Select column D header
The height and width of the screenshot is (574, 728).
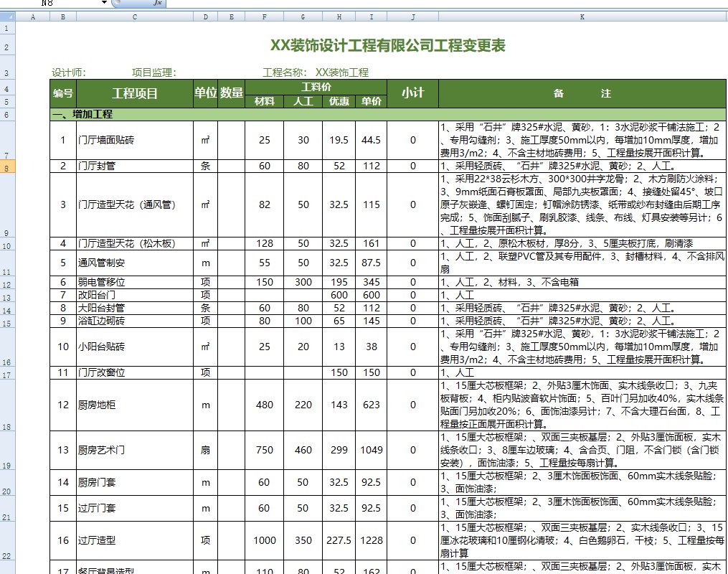tap(205, 17)
